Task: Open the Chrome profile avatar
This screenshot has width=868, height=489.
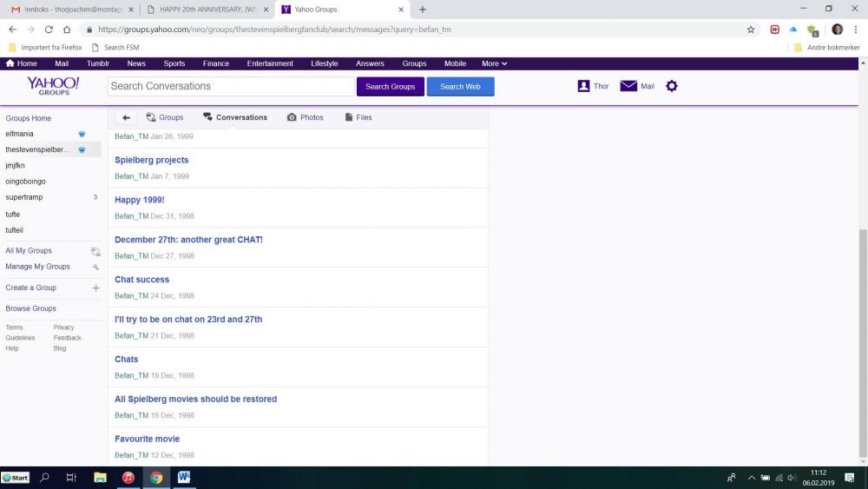Action: click(x=837, y=30)
